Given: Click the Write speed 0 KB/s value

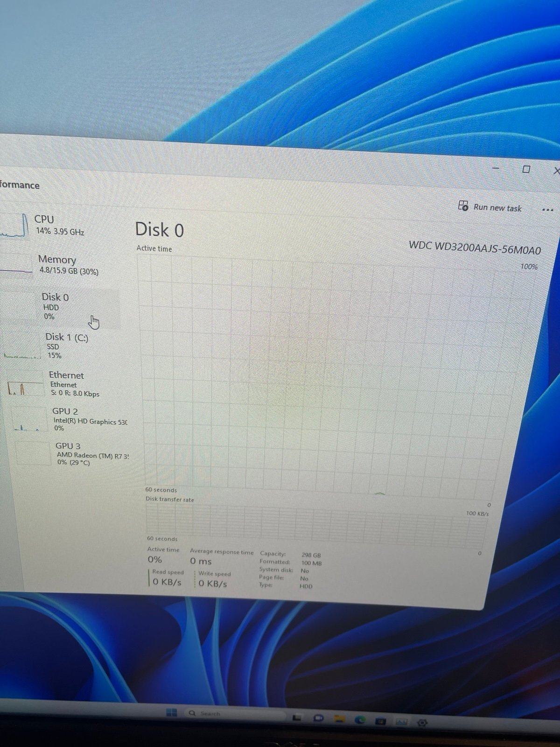Looking at the screenshot, I should 213,584.
